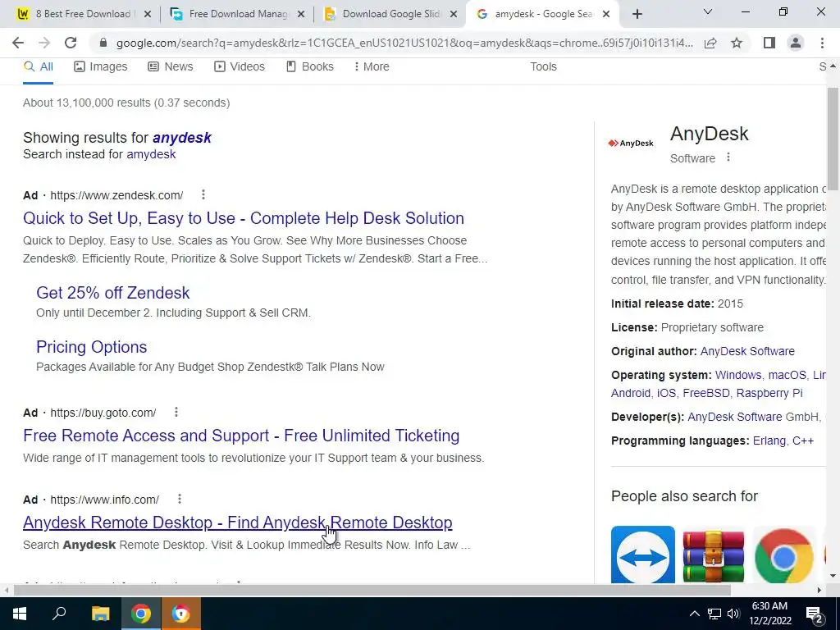840x630 pixels.
Task: Open options for the zendesk.com ad
Action: click(203, 194)
